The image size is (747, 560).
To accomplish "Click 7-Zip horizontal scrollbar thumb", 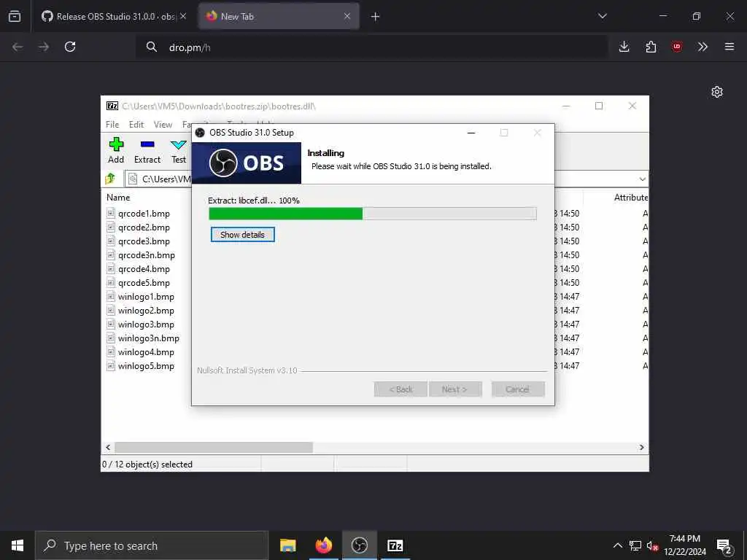I will [214, 448].
